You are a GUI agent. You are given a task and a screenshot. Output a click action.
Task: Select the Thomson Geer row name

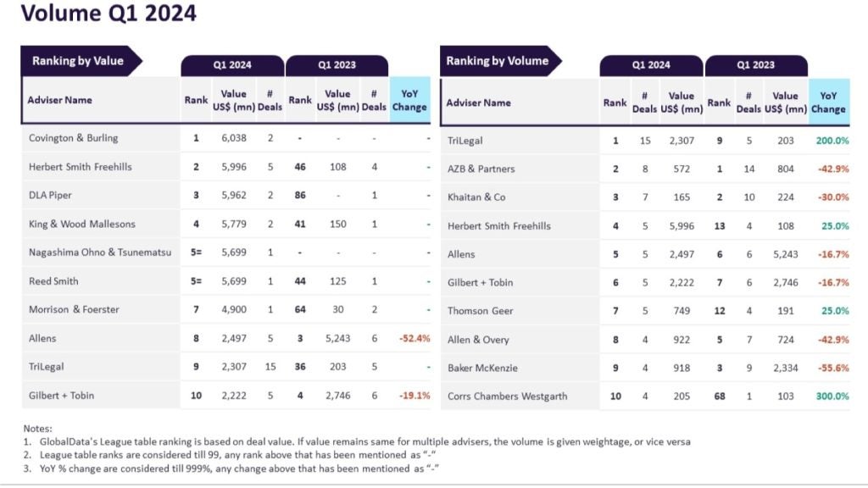point(481,311)
